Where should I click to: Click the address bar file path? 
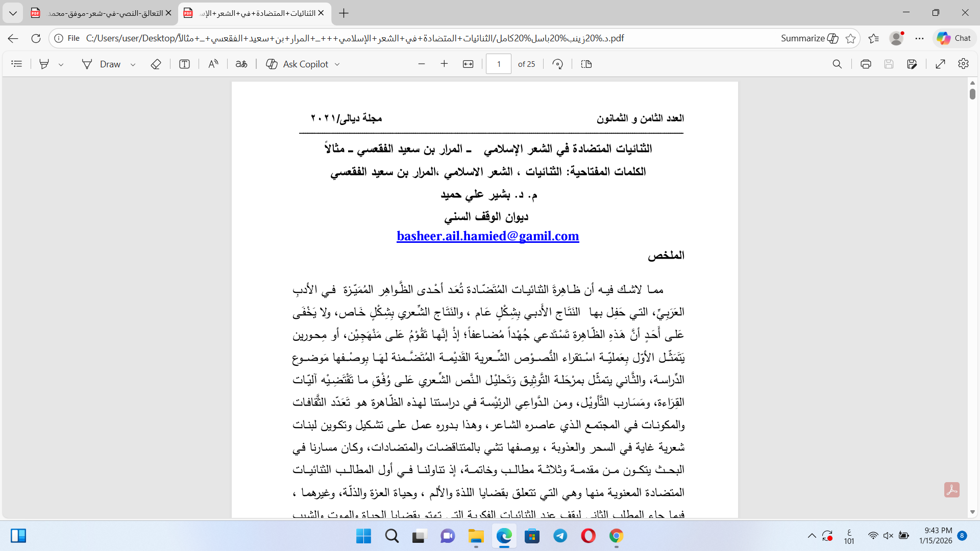point(355,38)
